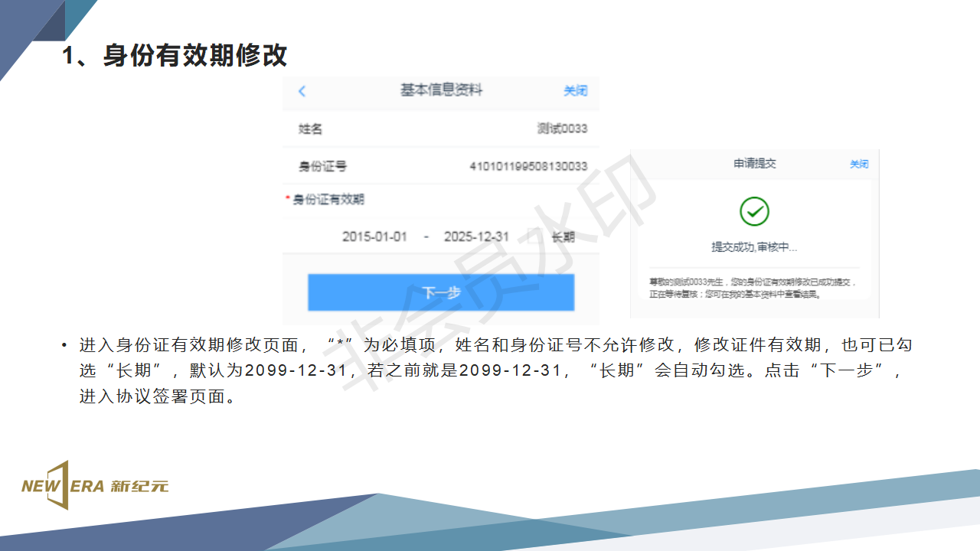Click the ID number 410101199508130033
The height and width of the screenshot is (551, 980).
point(528,166)
